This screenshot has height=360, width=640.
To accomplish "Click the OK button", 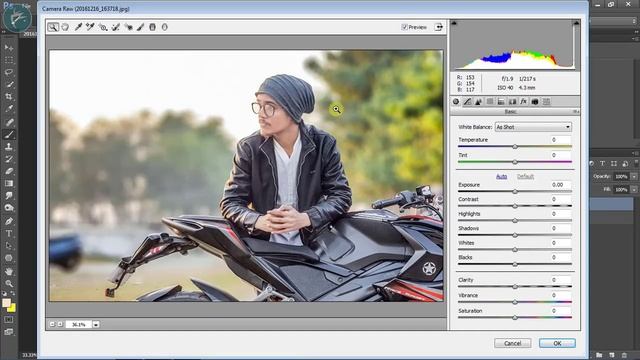I will [557, 343].
